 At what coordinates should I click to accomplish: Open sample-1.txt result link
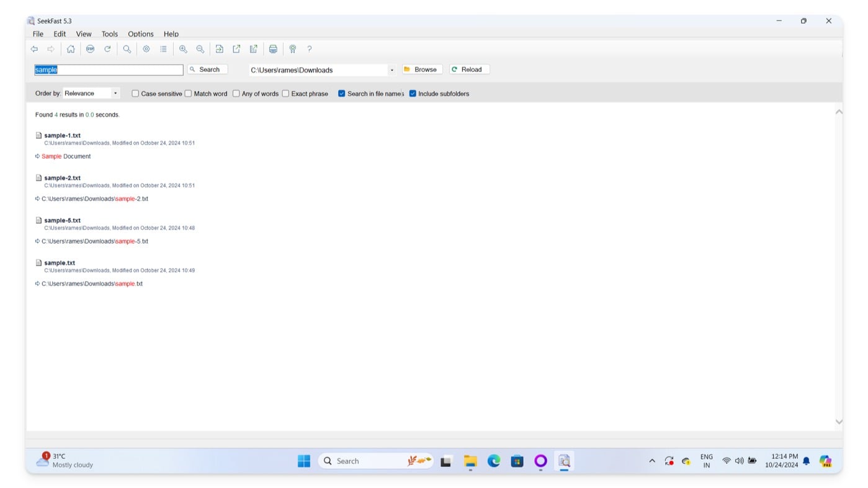point(62,135)
